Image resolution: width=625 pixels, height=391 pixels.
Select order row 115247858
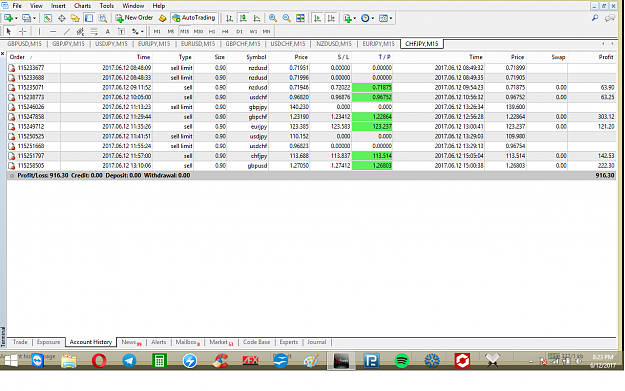pyautogui.click(x=311, y=117)
